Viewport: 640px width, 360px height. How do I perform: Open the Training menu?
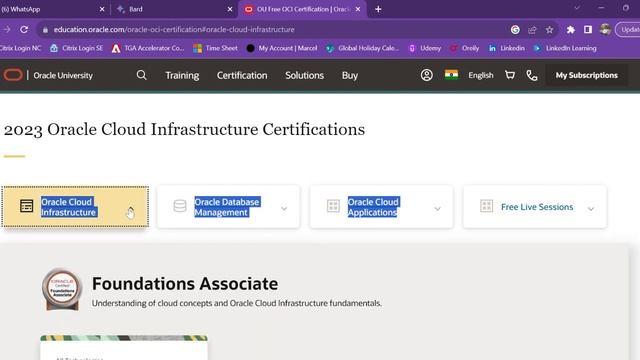182,76
